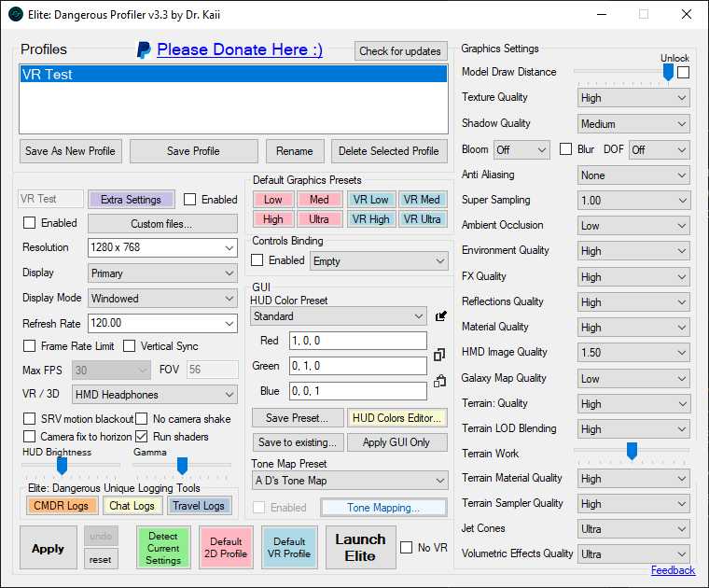709x588 pixels.
Task: Open the Refresh Rate dropdown
Action: point(162,323)
